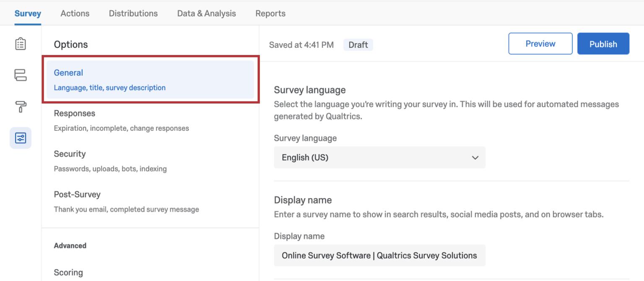This screenshot has width=644, height=281.
Task: Open the Survey language dropdown
Action: coord(379,157)
